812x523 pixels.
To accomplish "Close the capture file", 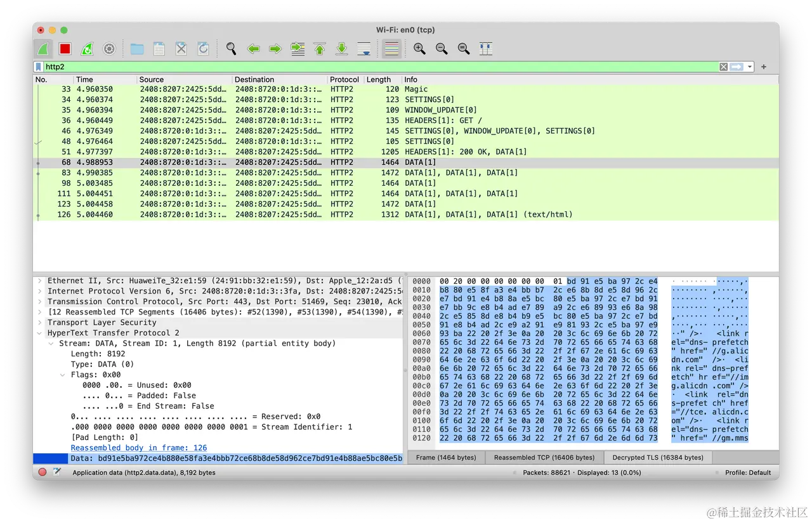I will 181,49.
